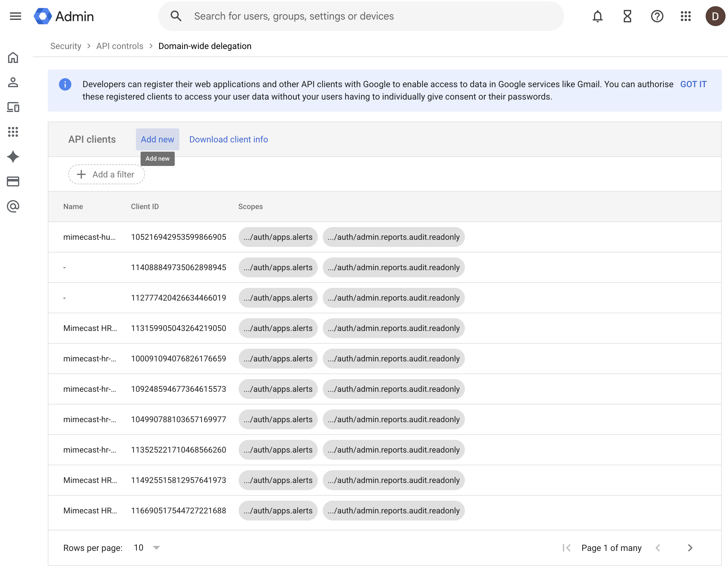Go to next page arrow

coord(690,548)
